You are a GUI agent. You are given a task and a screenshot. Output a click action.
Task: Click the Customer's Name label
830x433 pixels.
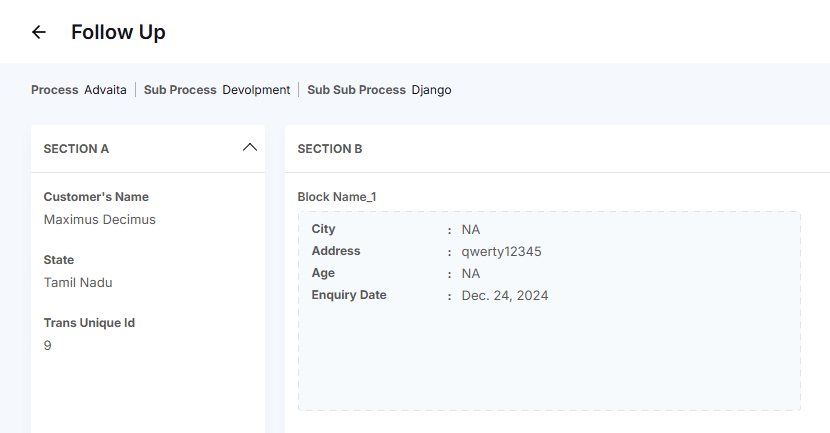click(96, 197)
